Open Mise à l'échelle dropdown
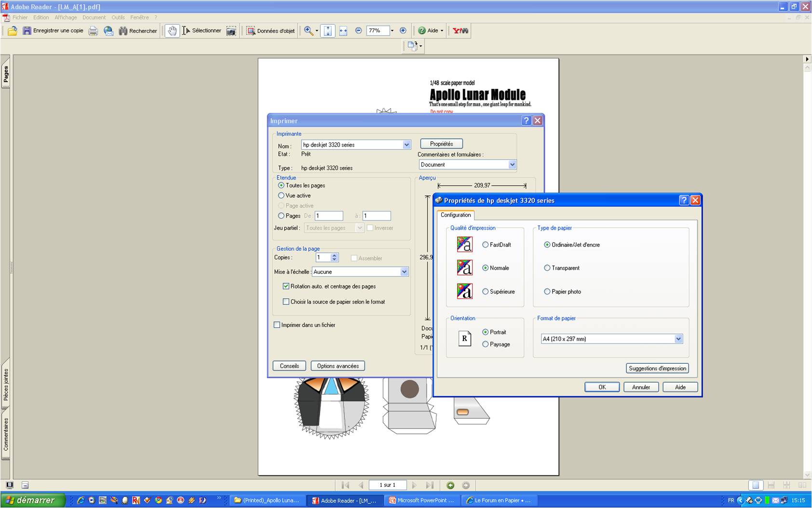This screenshot has width=812, height=508. pos(404,272)
